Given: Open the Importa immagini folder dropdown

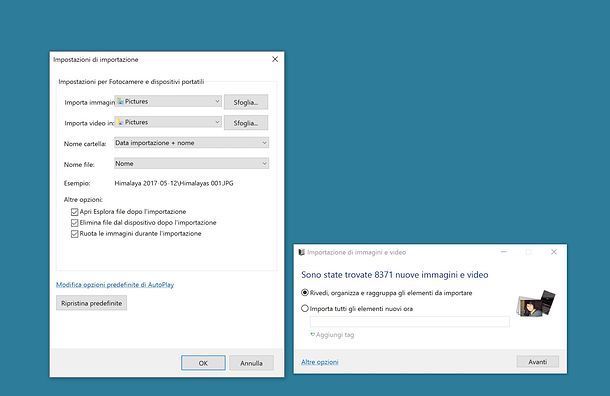Looking at the screenshot, I should 168,102.
